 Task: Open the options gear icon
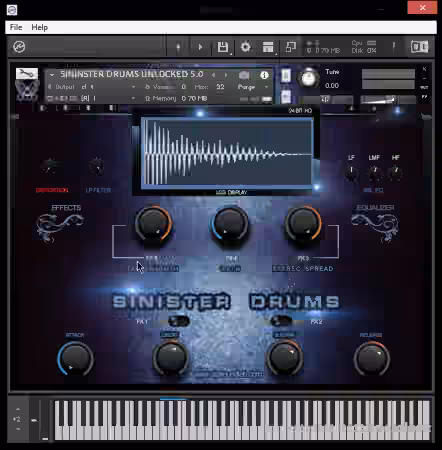(x=246, y=47)
